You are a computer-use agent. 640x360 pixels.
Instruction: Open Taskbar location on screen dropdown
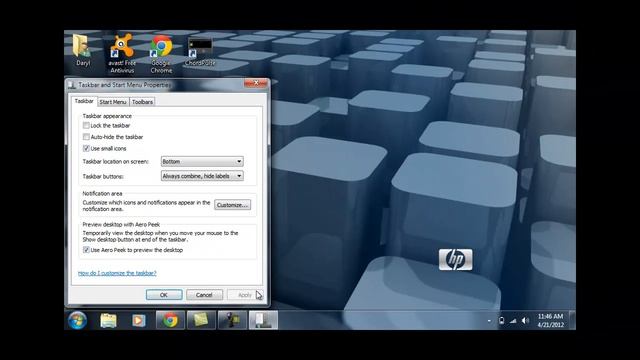(x=202, y=161)
